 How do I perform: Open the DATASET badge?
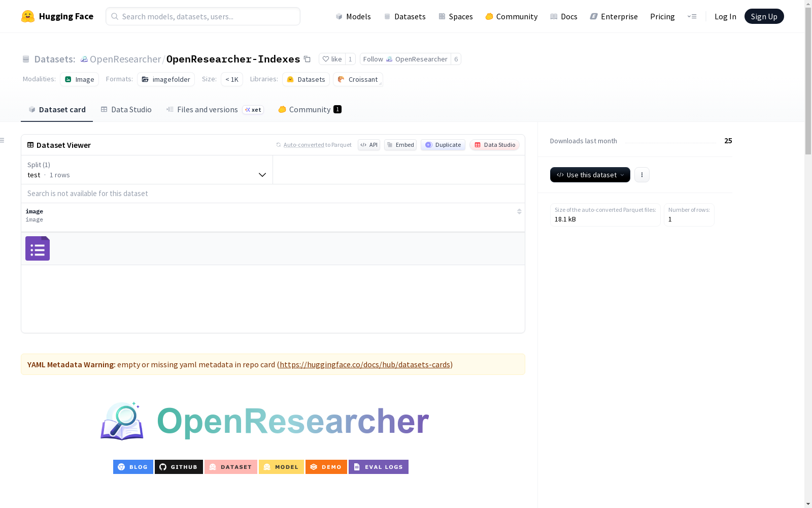(x=231, y=467)
